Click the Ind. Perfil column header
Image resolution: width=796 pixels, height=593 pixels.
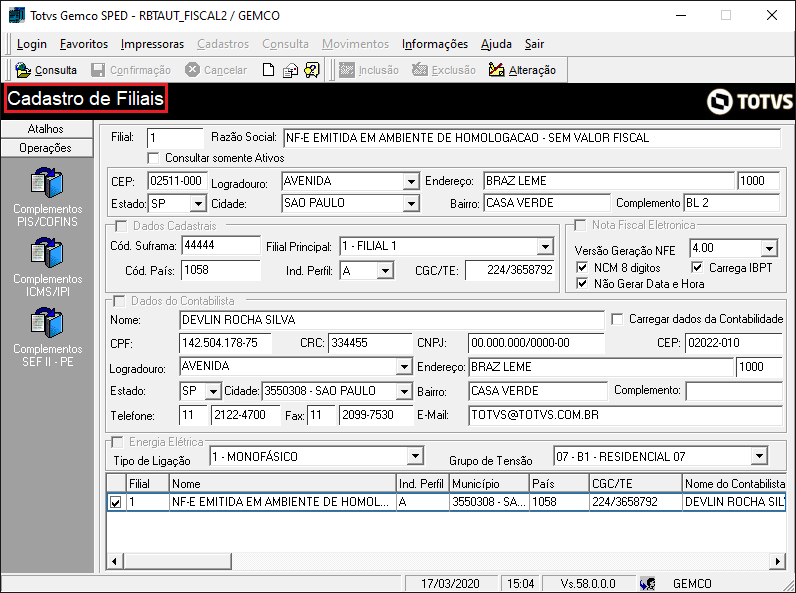coord(422,483)
